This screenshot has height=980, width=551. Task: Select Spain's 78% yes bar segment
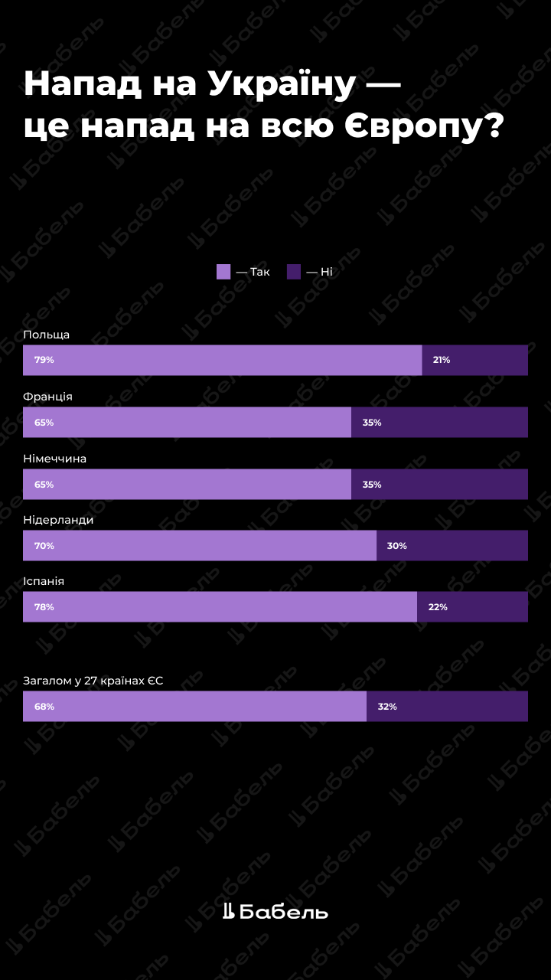[x=220, y=606]
